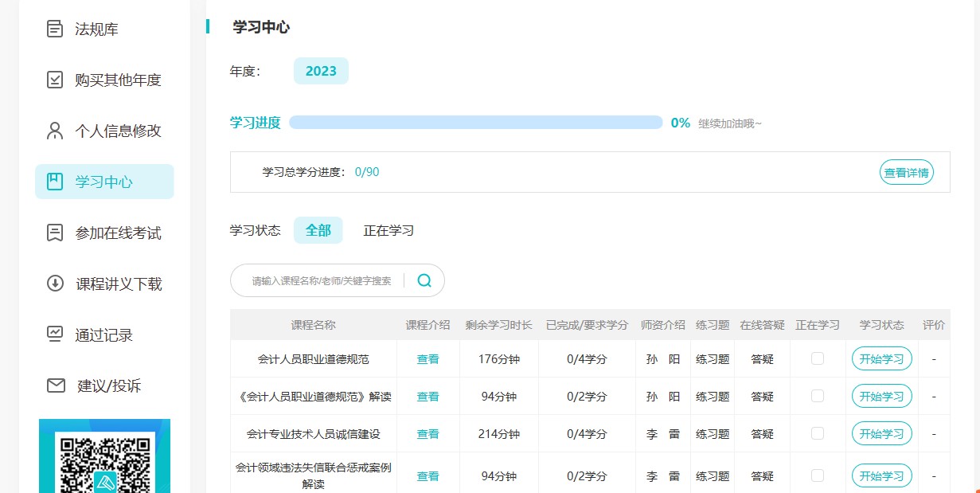Viewport: 980px width, 493px height.
Task: Start learning 会计人员职业道德规范 course
Action: [881, 359]
